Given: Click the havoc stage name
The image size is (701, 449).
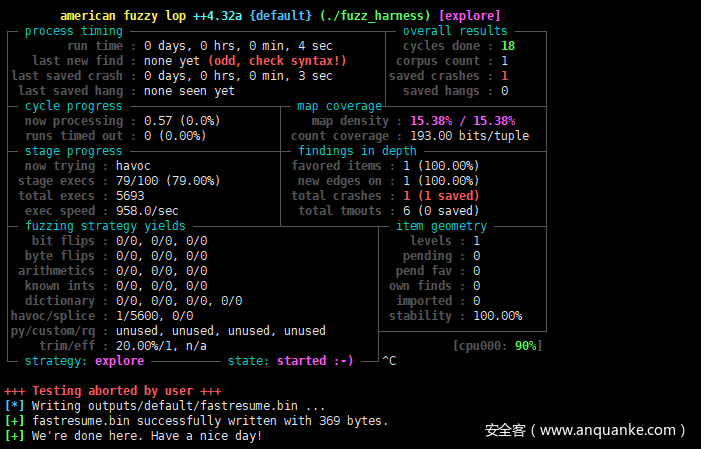Looking at the screenshot, I should [x=134, y=166].
